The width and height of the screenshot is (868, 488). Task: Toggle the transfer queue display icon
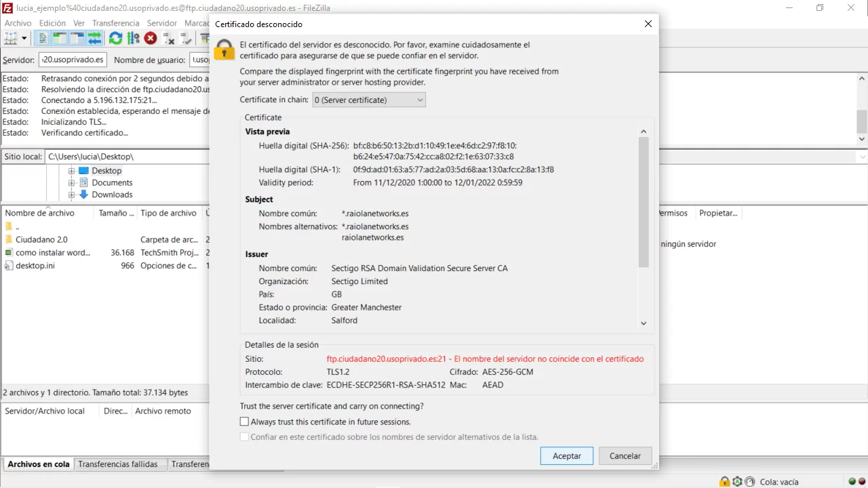[x=95, y=38]
